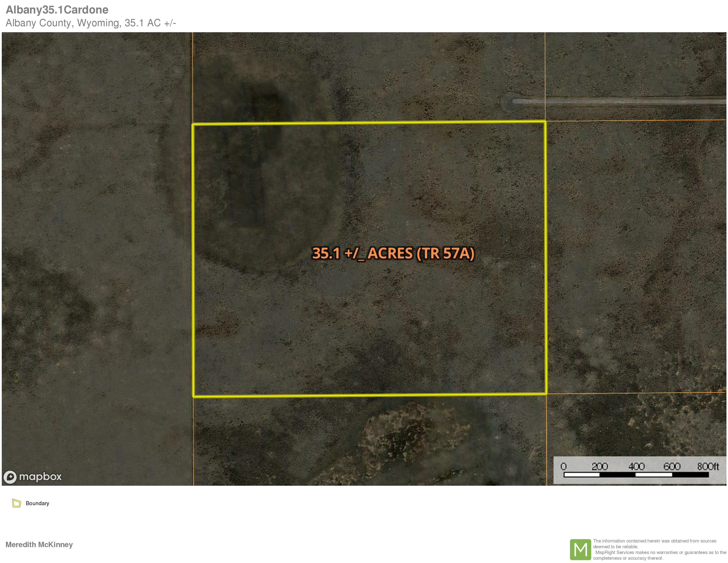Click the 200 label on the scale
Image resolution: width=728 pixels, height=563 pixels.
point(599,466)
